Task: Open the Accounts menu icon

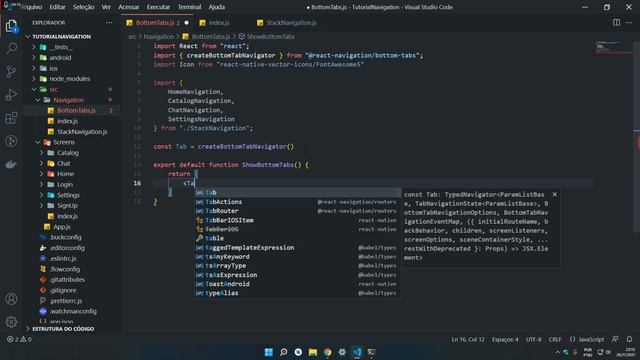Action: click(11, 299)
